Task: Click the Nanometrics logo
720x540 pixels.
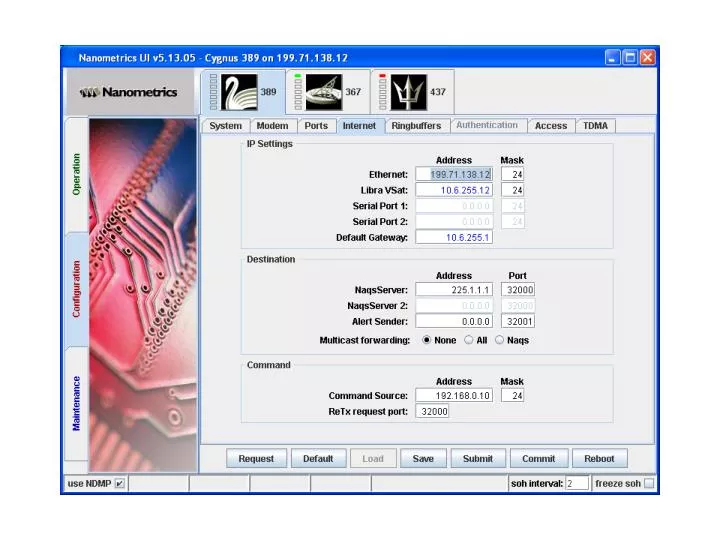Action: 128,92
